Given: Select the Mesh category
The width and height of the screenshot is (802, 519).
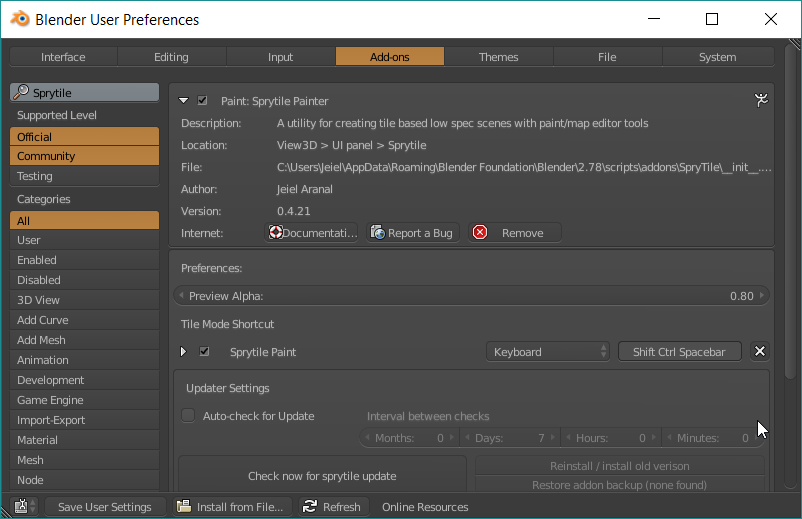Looking at the screenshot, I should (x=84, y=459).
